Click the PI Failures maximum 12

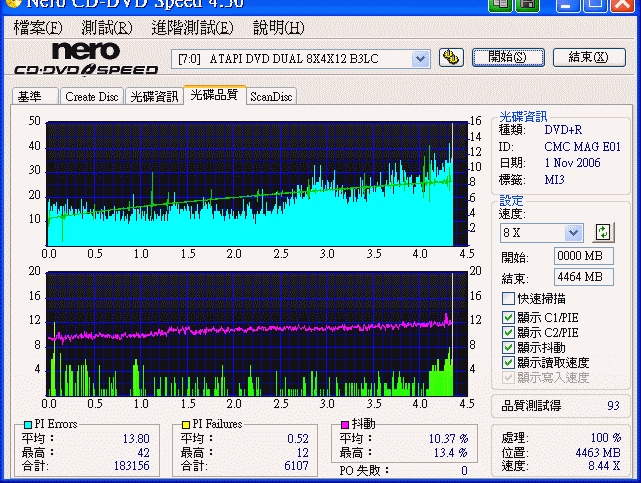click(x=303, y=453)
